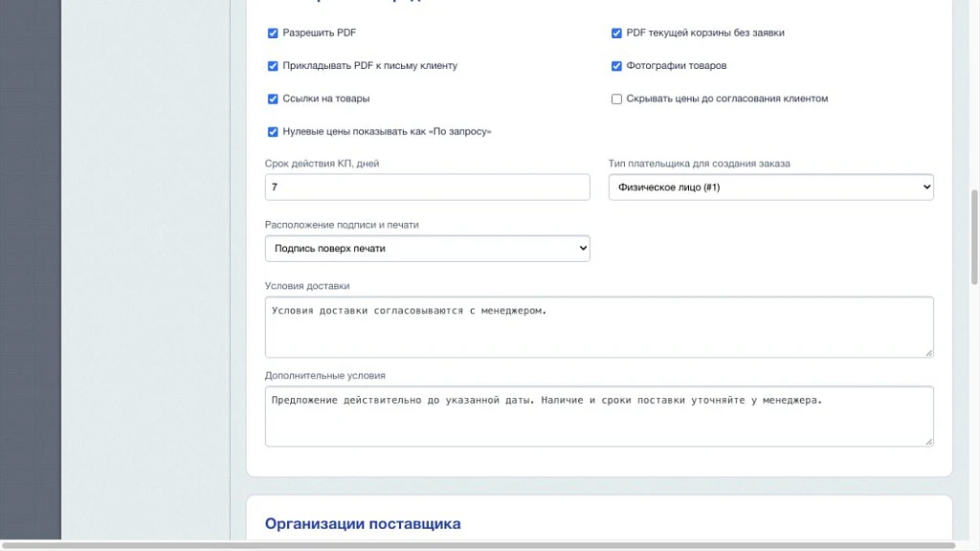Viewport: 980px width, 551px height.
Task: Uncheck «PDF текущей корзины без заявки»
Action: 616,33
